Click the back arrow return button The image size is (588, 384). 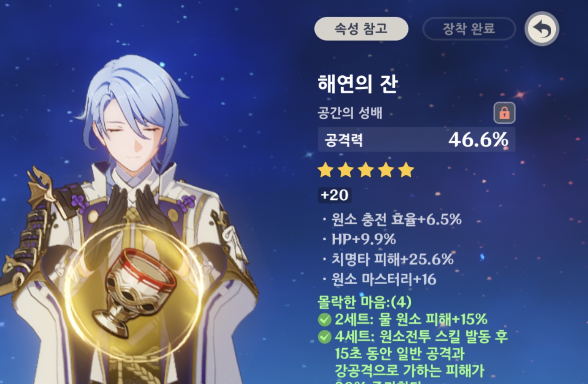542,29
